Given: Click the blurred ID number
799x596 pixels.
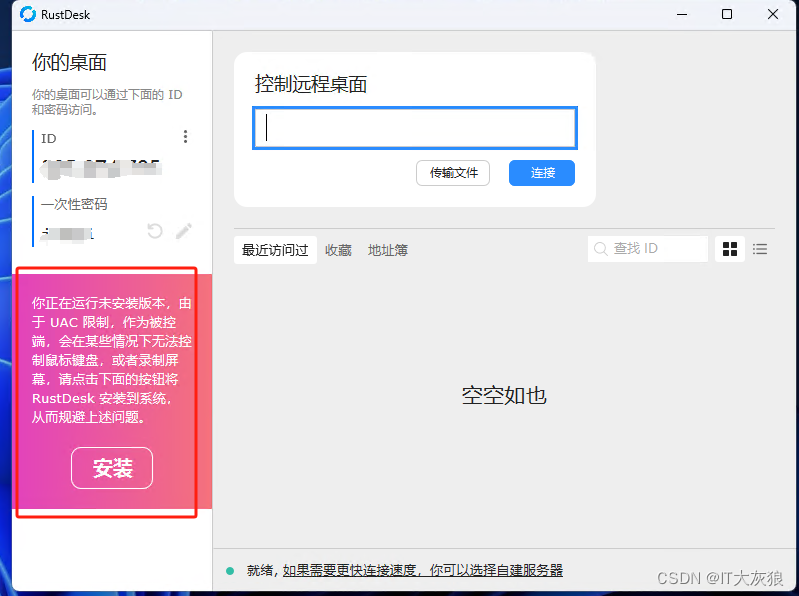Looking at the screenshot, I should click(x=101, y=169).
